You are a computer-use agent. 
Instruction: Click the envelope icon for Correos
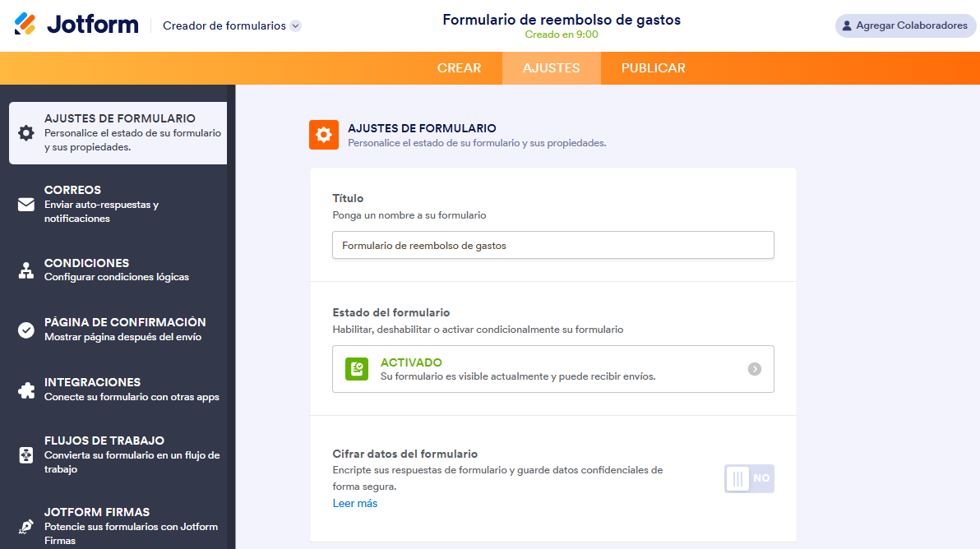pos(26,205)
